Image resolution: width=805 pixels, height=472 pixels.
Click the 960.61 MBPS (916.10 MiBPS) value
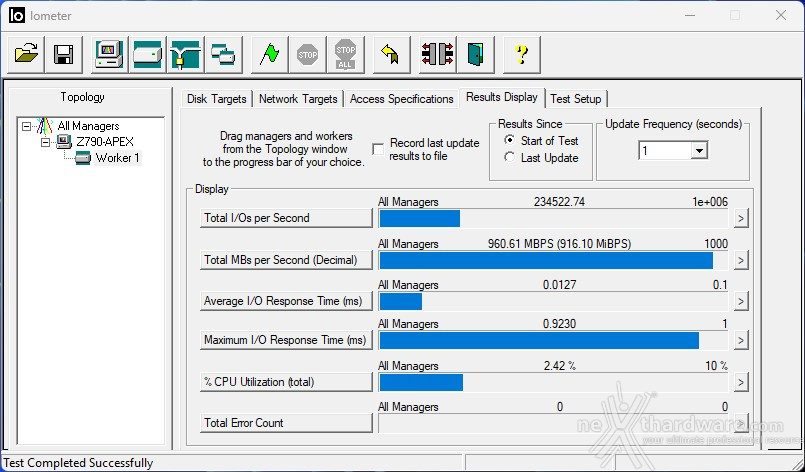coord(559,244)
